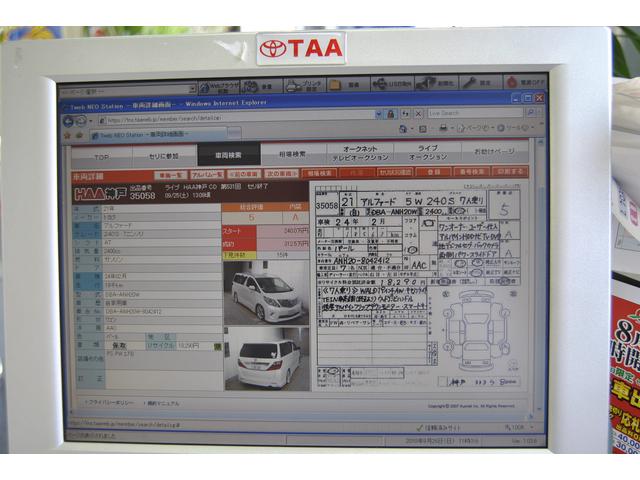Click the USB toolbar button
The height and width of the screenshot is (480, 640).
[392, 84]
